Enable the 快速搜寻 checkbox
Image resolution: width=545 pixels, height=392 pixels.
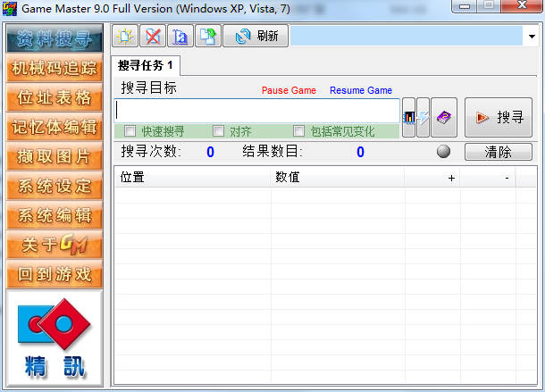click(x=130, y=131)
